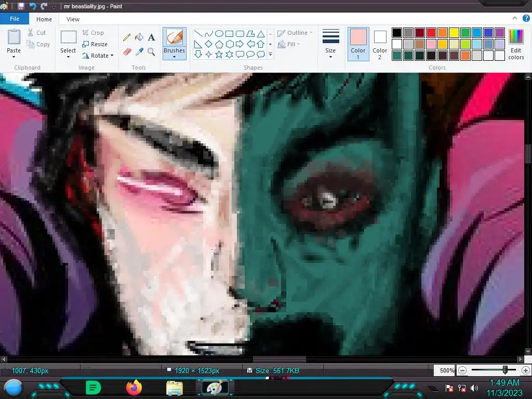This screenshot has height=399, width=532.
Task: Choose the Rounded rectangle shape
Action: click(240, 34)
